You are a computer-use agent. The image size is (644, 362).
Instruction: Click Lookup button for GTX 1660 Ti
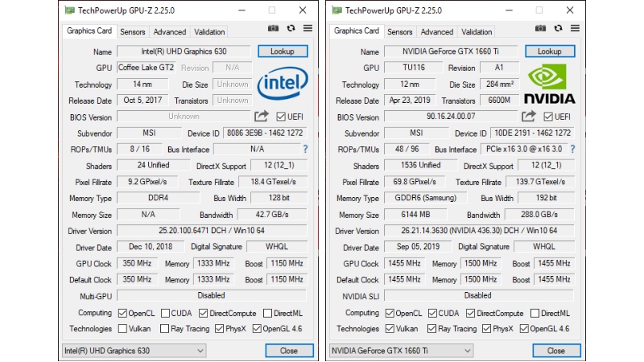pyautogui.click(x=550, y=51)
